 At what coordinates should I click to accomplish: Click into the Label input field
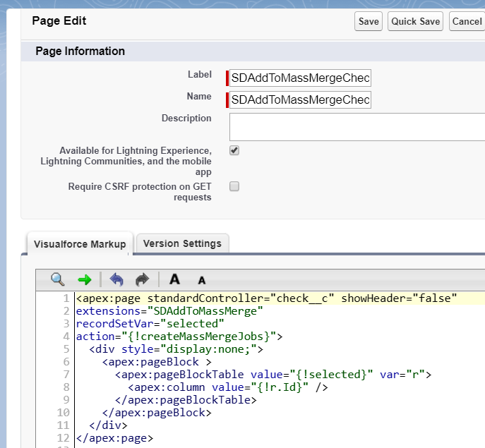coord(300,78)
